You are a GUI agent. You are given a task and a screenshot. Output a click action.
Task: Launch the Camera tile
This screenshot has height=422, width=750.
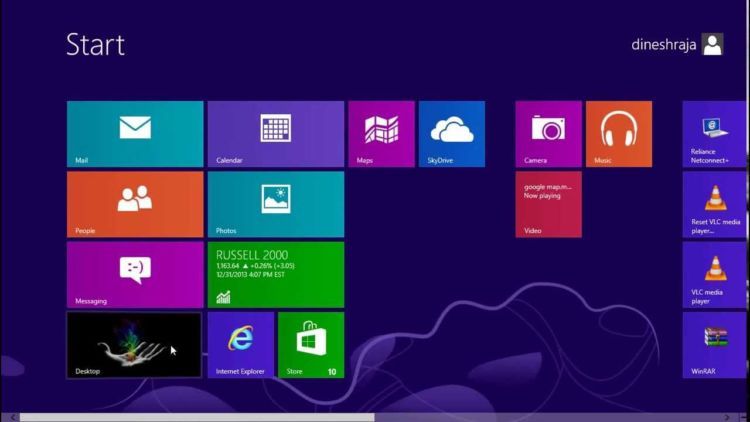pos(548,134)
